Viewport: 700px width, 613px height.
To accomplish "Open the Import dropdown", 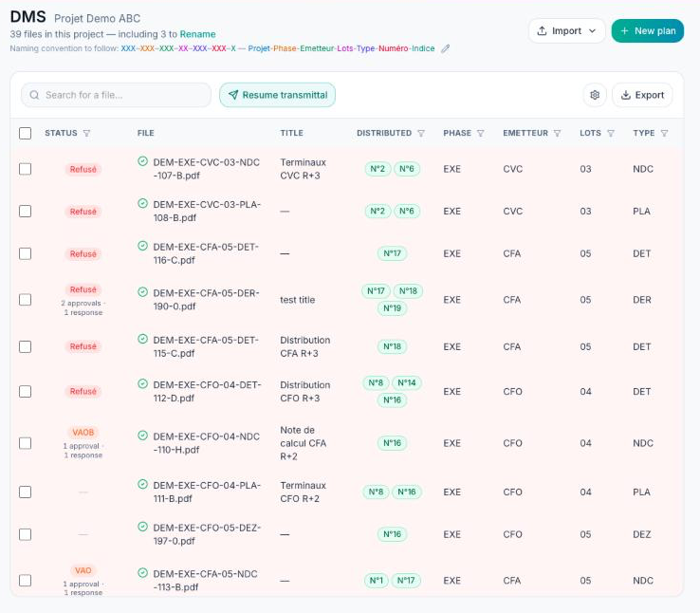I will pyautogui.click(x=566, y=30).
